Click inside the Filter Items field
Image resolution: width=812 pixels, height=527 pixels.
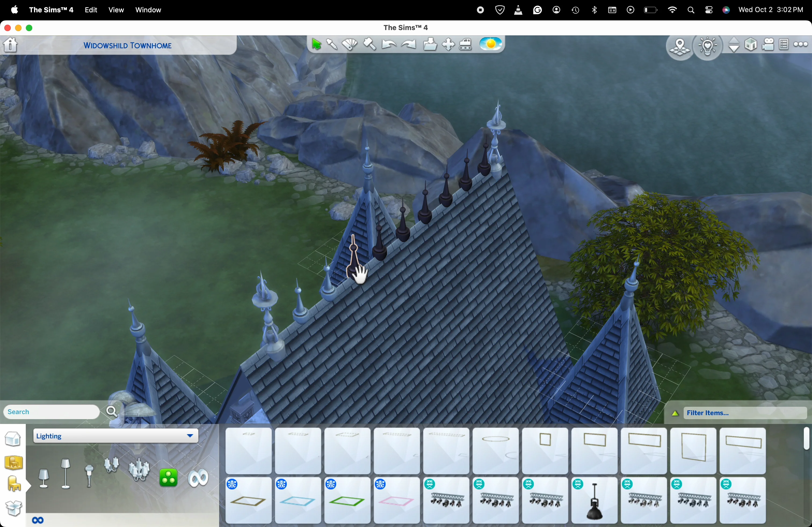click(734, 413)
